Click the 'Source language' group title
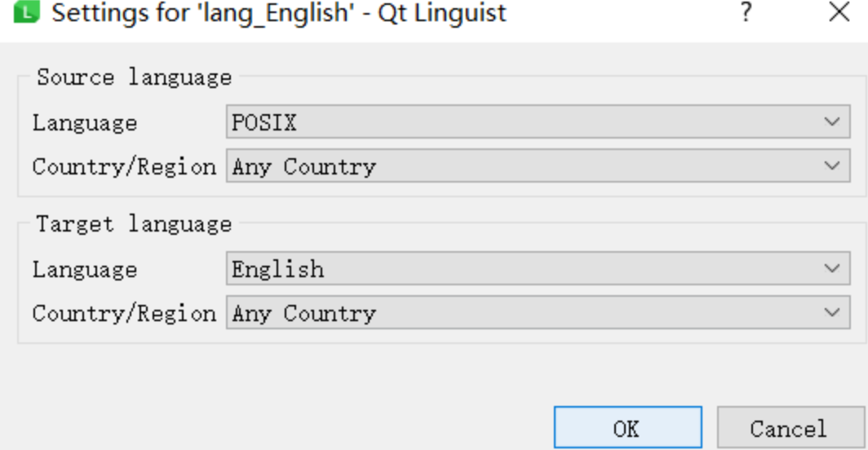 coord(134,77)
